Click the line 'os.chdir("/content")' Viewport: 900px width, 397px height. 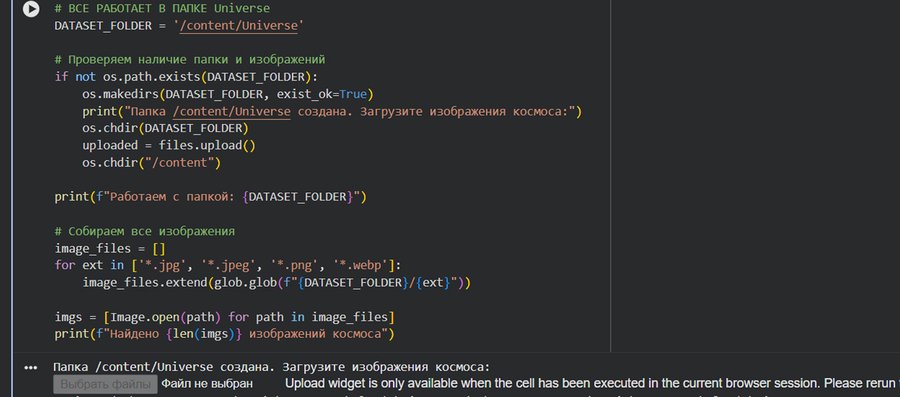point(152,163)
